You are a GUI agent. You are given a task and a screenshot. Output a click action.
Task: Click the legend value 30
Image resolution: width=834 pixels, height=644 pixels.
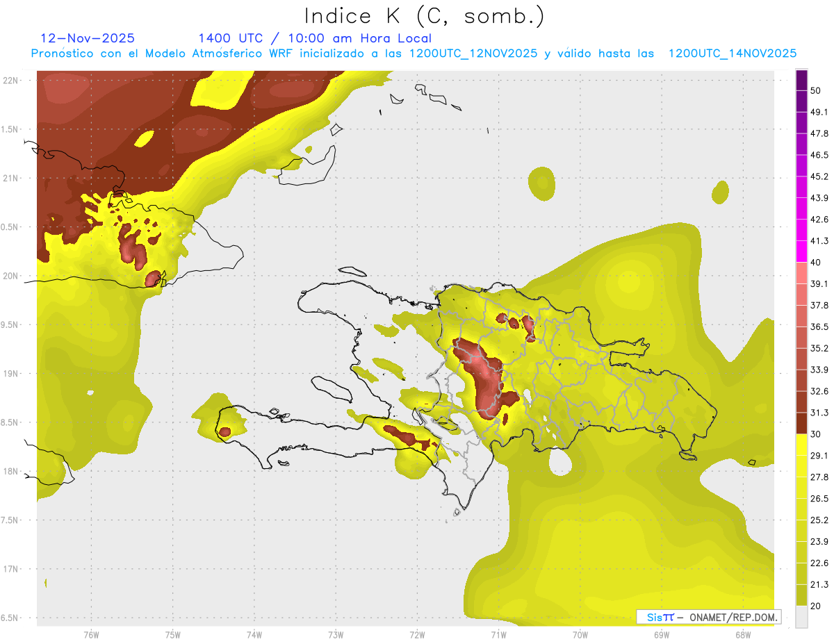(816, 434)
